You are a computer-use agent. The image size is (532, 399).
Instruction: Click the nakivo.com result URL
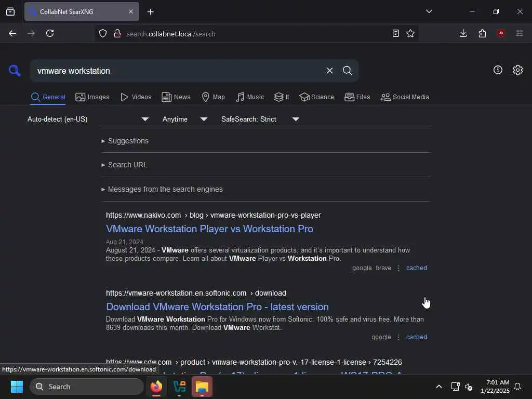214,215
